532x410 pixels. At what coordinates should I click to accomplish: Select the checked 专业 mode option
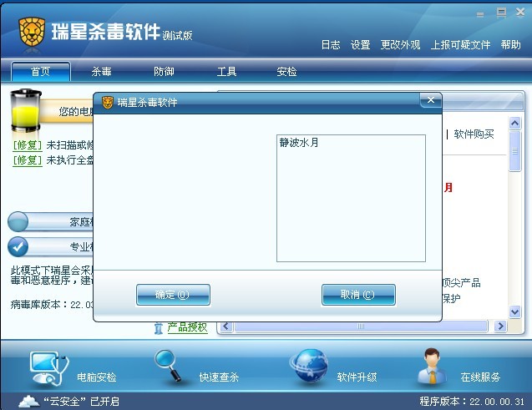click(x=18, y=247)
